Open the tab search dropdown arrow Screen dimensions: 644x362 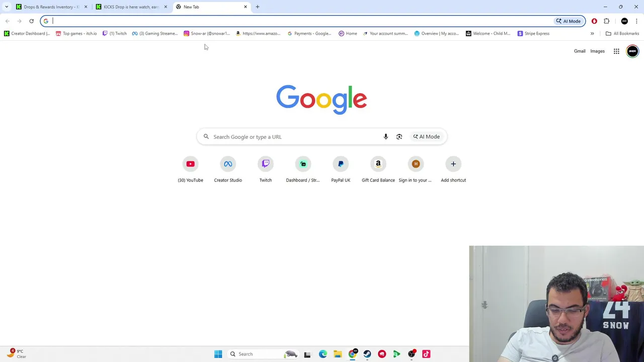point(7,7)
